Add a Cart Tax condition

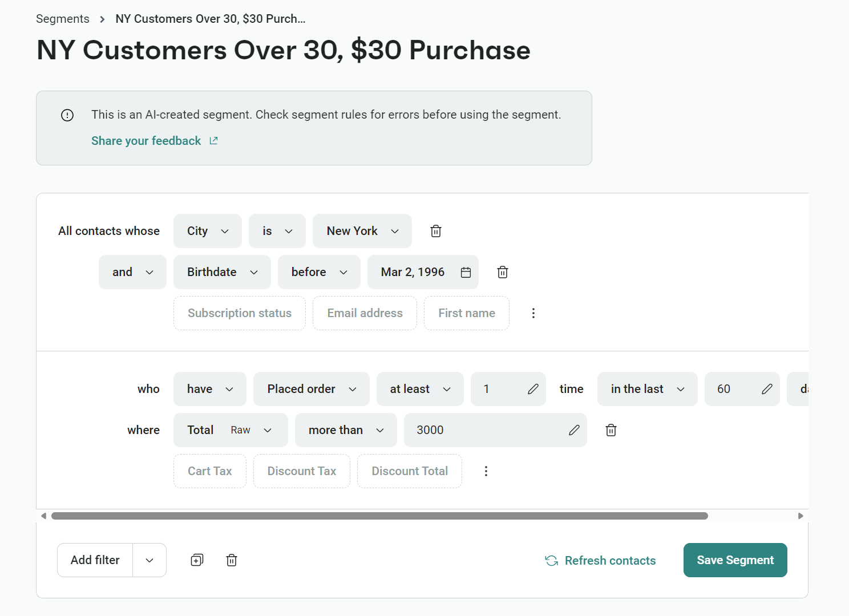pos(209,471)
